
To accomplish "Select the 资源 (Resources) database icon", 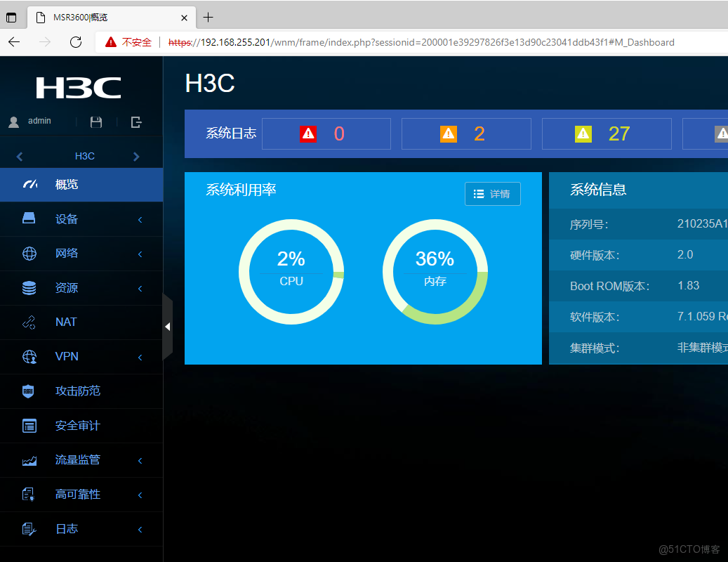I will 28,288.
